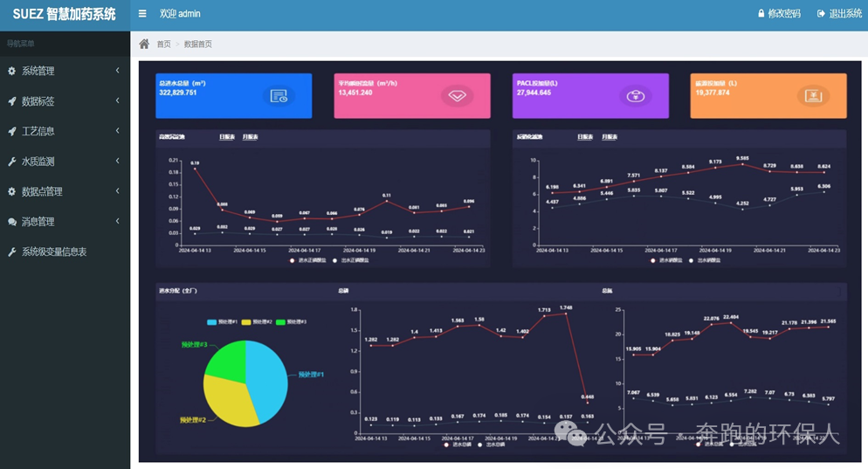Click the home icon in breadcrumb
868x469 pixels.
coord(144,44)
